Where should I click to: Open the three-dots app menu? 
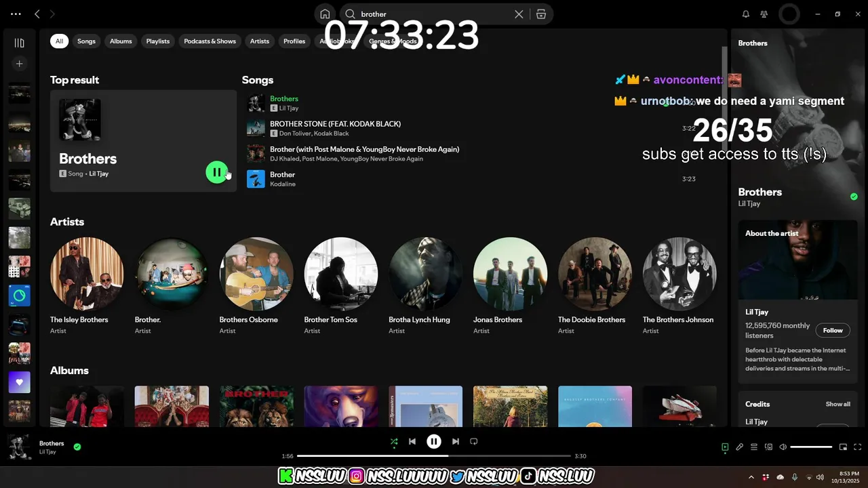pyautogui.click(x=16, y=14)
